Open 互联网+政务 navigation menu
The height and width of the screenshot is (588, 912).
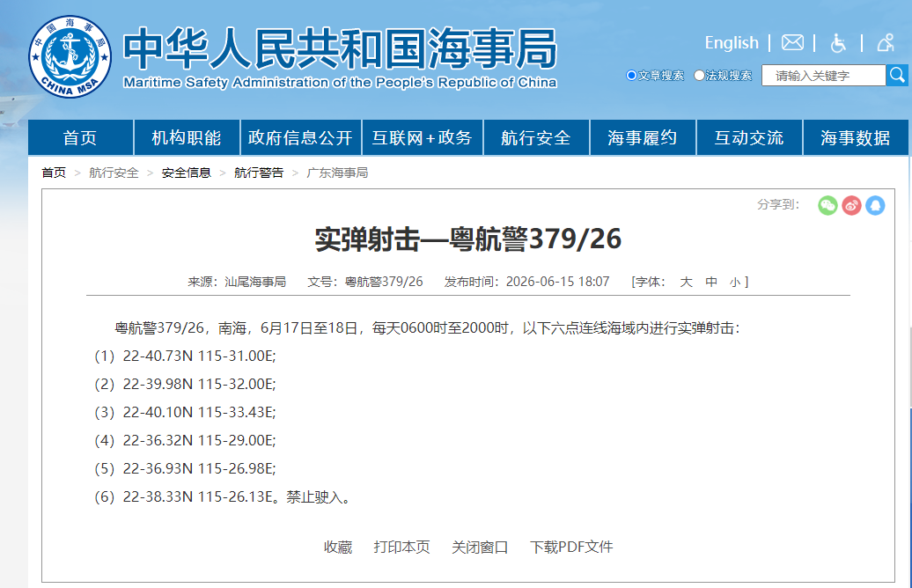[x=423, y=137]
